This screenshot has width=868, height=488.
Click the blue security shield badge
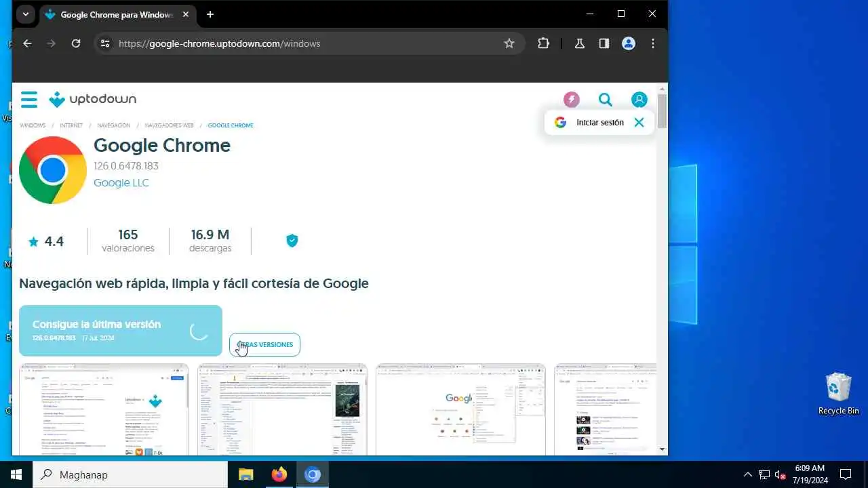292,241
